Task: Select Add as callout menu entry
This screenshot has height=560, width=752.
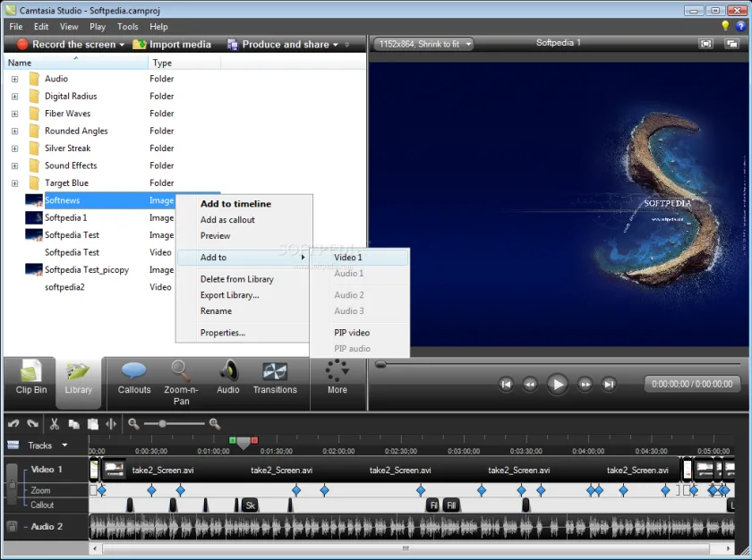Action: coord(227,220)
